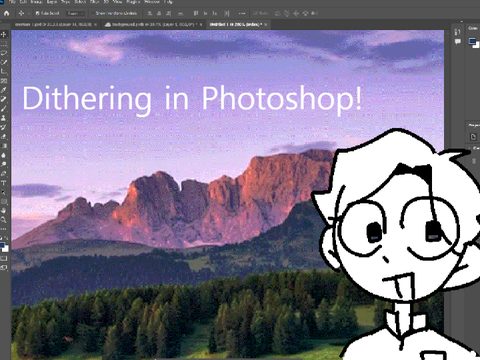Select the Move tool in the toolbar
The height and width of the screenshot is (360, 480).
[4, 34]
